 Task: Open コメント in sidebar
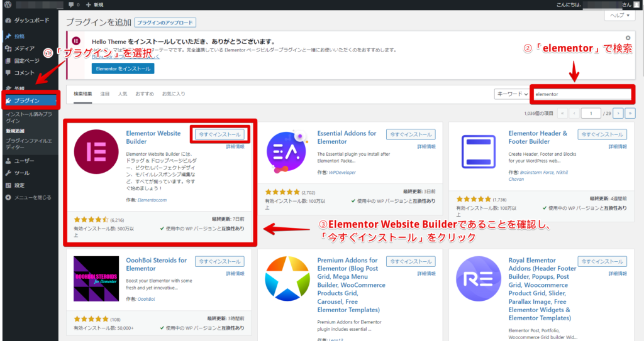point(19,73)
